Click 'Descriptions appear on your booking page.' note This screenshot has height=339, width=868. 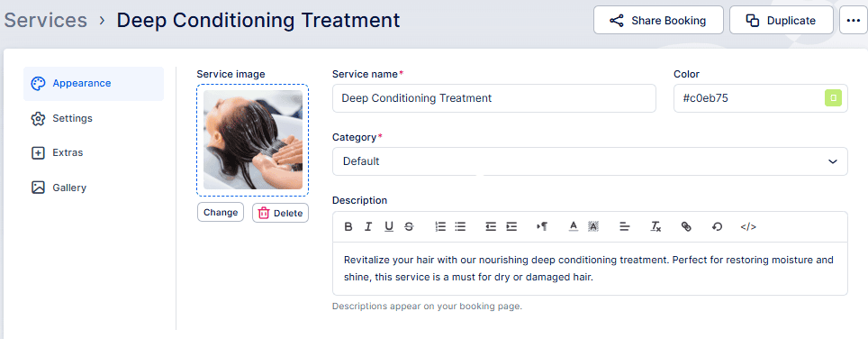(428, 306)
